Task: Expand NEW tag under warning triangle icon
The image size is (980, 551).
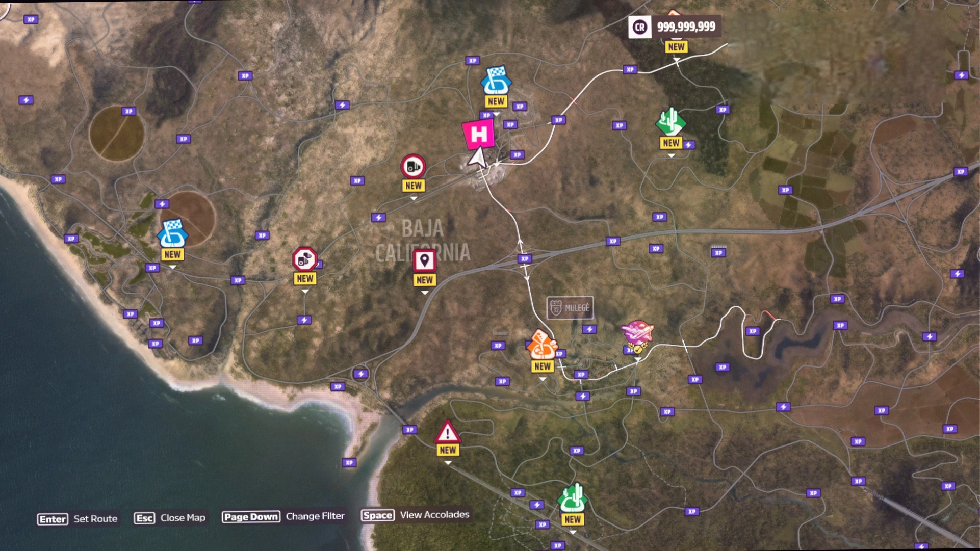Action: point(447,450)
